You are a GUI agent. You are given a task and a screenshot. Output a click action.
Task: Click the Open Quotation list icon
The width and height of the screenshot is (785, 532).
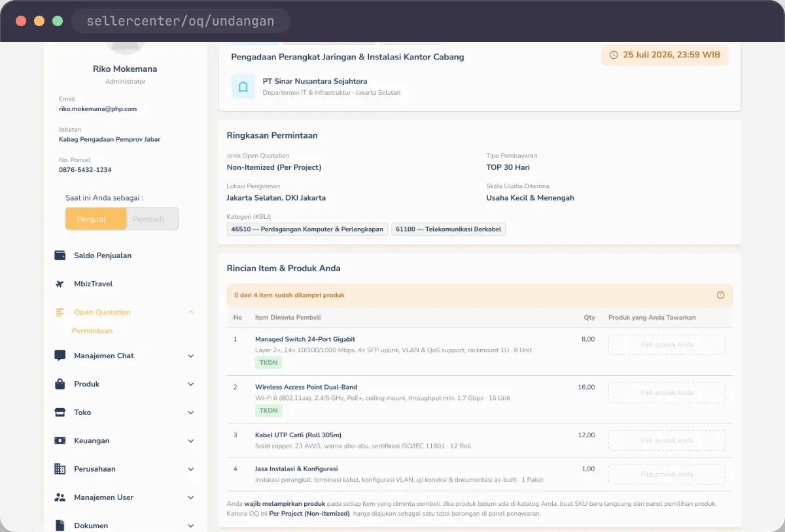pyautogui.click(x=60, y=312)
